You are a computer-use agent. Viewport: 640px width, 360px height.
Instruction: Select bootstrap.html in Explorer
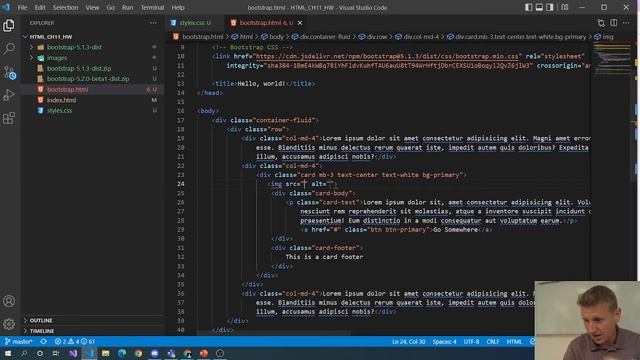[x=67, y=89]
